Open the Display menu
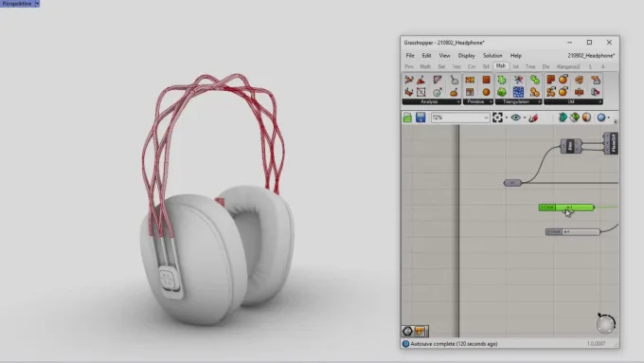Screen dimensions: 644x363 click(467, 56)
